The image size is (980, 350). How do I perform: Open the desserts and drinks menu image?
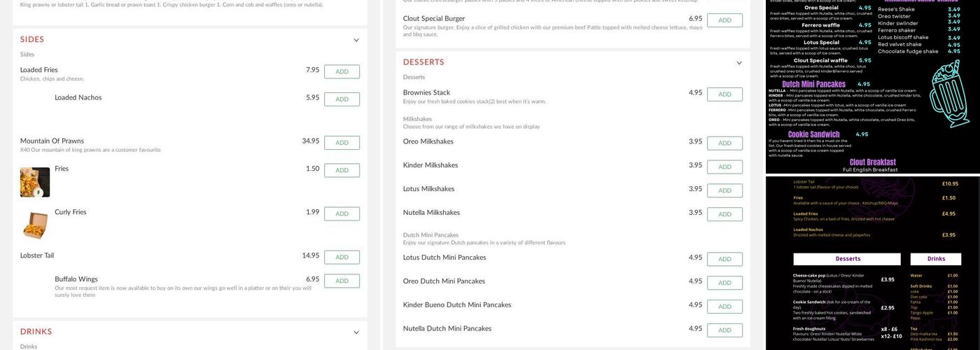point(872,263)
